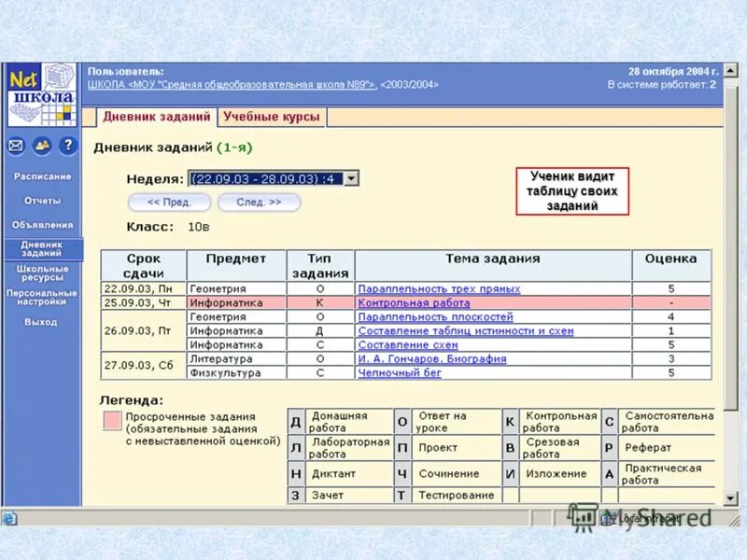Click the date cell 27.09.03, Сб
747x560 pixels.
coord(144,365)
